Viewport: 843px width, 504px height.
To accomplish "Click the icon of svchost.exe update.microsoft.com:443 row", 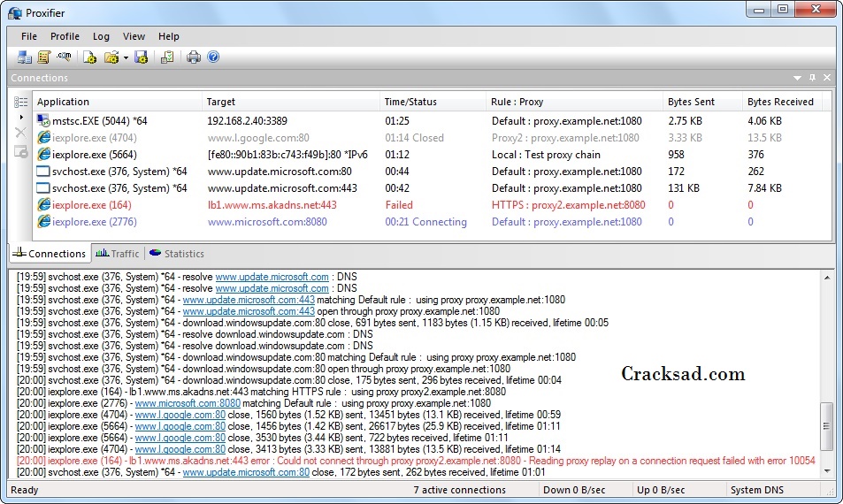I will coord(43,188).
